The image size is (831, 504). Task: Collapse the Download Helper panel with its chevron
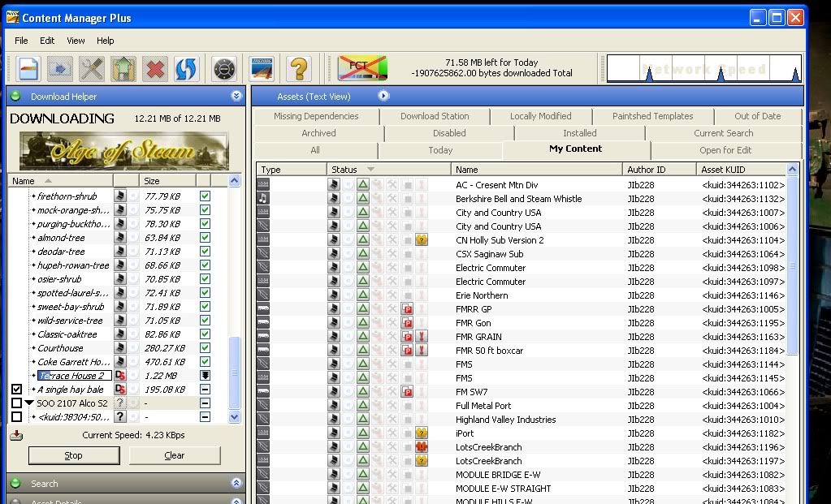click(x=236, y=96)
